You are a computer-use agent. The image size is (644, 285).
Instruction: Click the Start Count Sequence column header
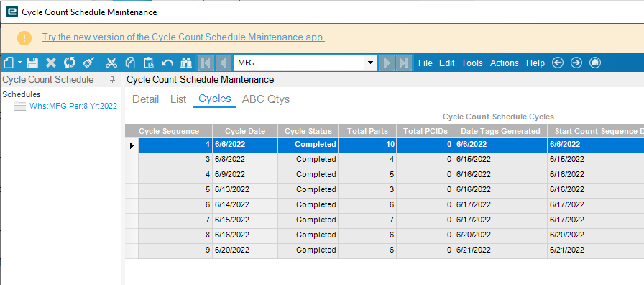pos(596,131)
